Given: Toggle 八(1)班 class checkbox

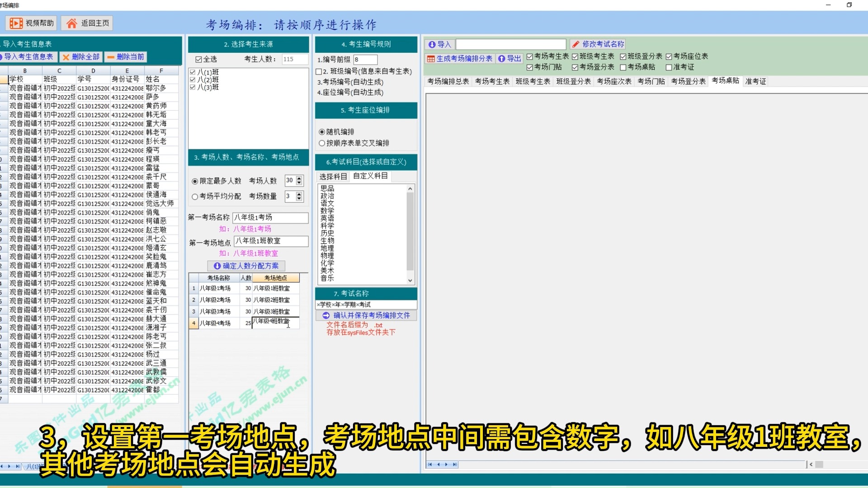Looking at the screenshot, I should 193,72.
